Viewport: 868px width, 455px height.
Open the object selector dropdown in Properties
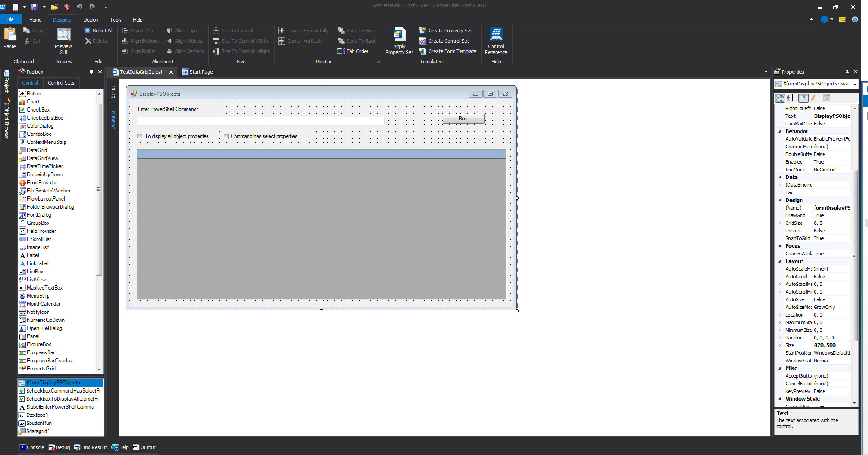coord(854,84)
